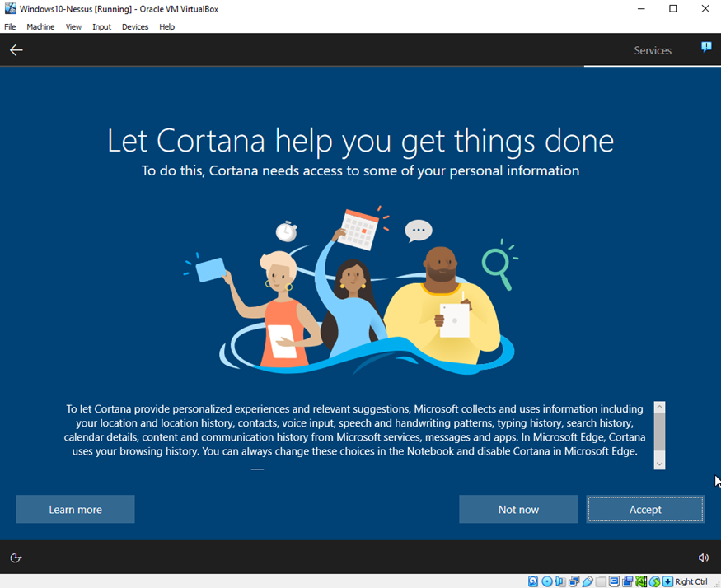Open the Ease of Access icon
Screen dimensions: 721x588
point(16,558)
